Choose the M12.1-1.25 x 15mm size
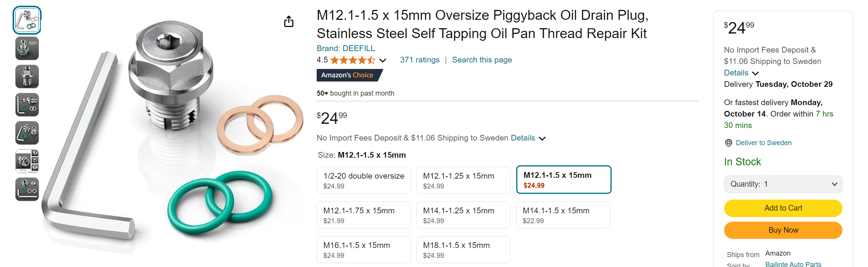 [x=463, y=181]
